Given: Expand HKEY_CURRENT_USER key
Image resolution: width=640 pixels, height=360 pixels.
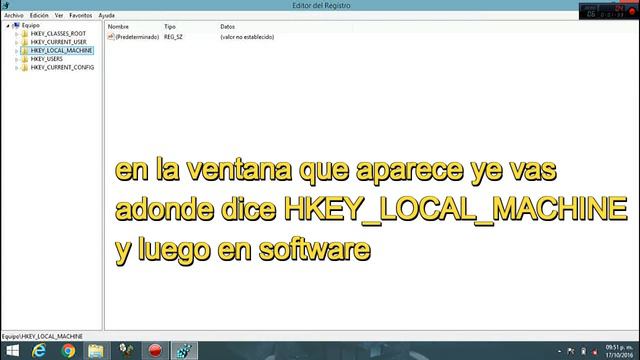Looking at the screenshot, I should 17,42.
